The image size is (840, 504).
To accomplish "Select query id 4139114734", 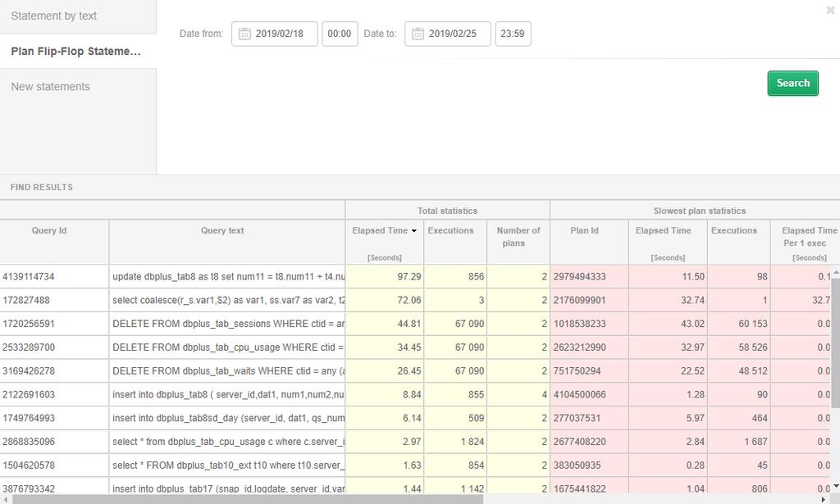I will pos(29,277).
